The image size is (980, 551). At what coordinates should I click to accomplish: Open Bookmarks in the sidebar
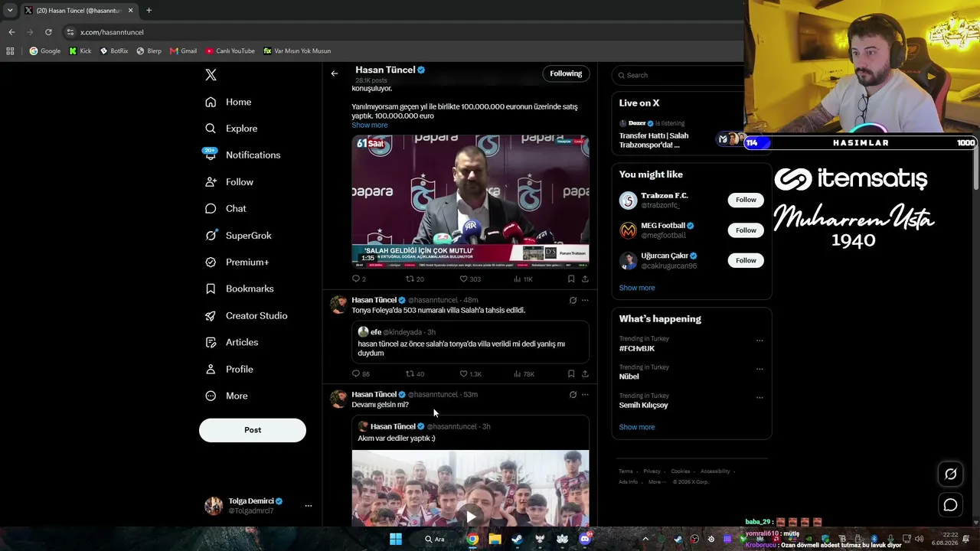240,289
